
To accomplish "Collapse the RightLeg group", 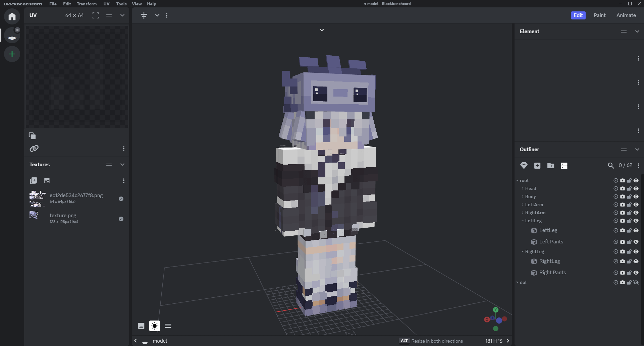I will tap(523, 252).
